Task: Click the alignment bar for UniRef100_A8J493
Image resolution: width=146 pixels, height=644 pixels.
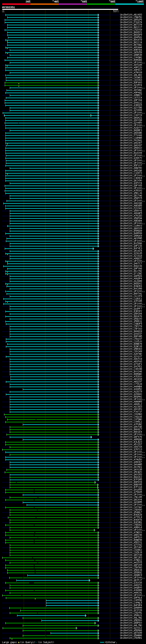Action: 52,15
